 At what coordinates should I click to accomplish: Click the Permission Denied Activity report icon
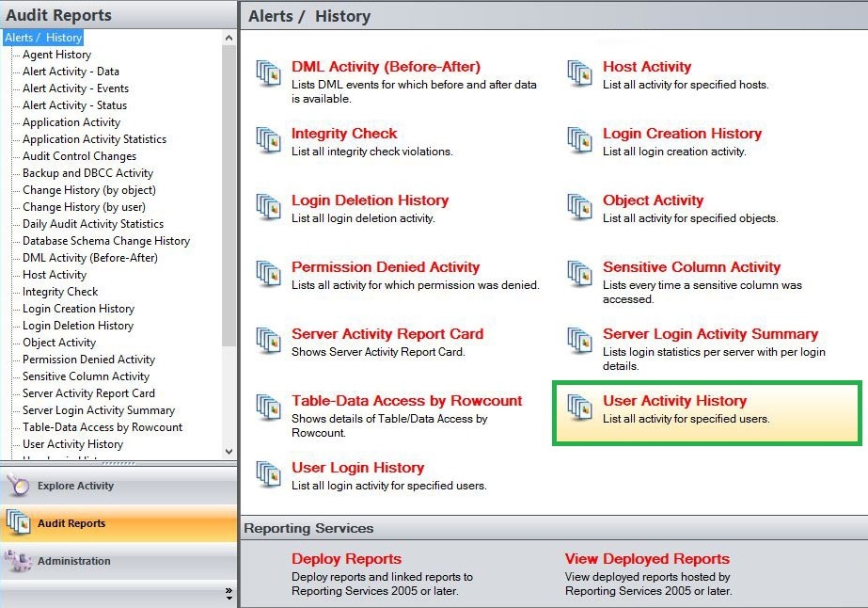268,273
